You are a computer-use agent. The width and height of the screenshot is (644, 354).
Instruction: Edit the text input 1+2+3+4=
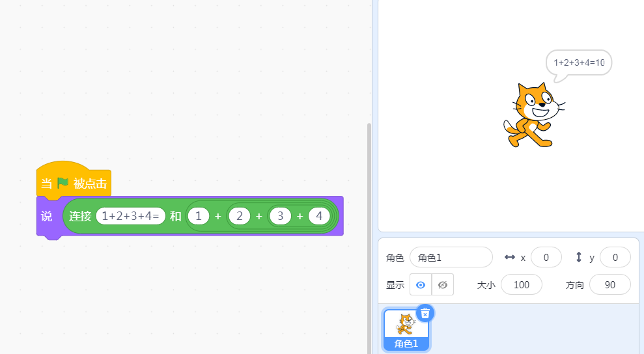[x=131, y=216]
